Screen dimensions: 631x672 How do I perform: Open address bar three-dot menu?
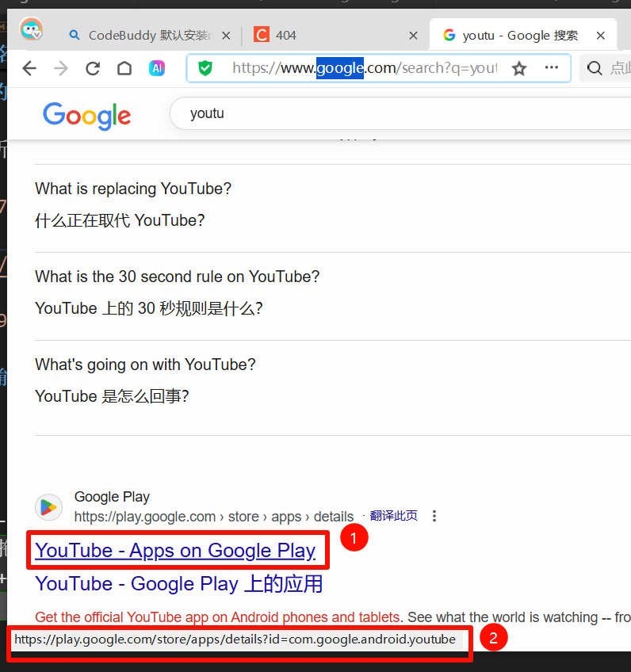point(551,67)
